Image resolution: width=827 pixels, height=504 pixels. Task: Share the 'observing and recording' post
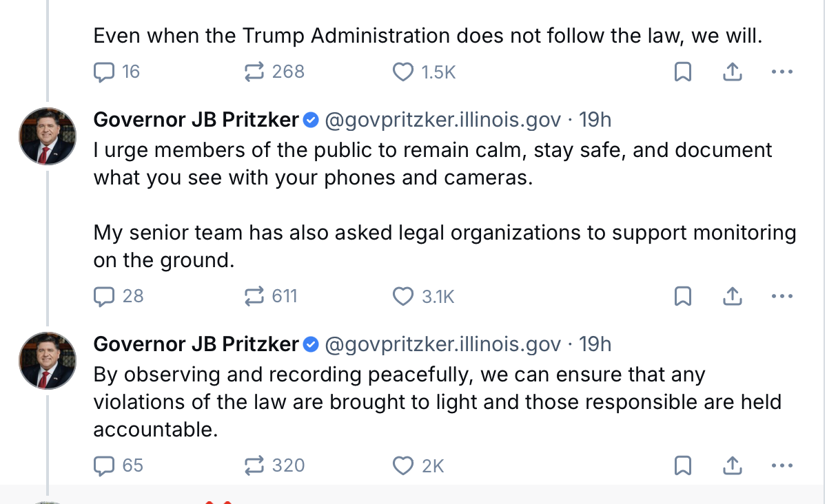[732, 465]
